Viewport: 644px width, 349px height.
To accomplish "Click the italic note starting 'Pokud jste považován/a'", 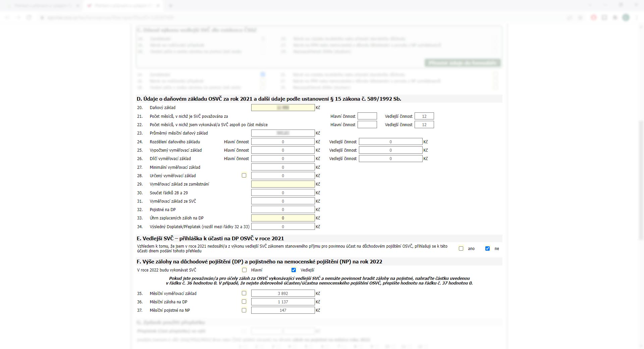I will [x=319, y=281].
